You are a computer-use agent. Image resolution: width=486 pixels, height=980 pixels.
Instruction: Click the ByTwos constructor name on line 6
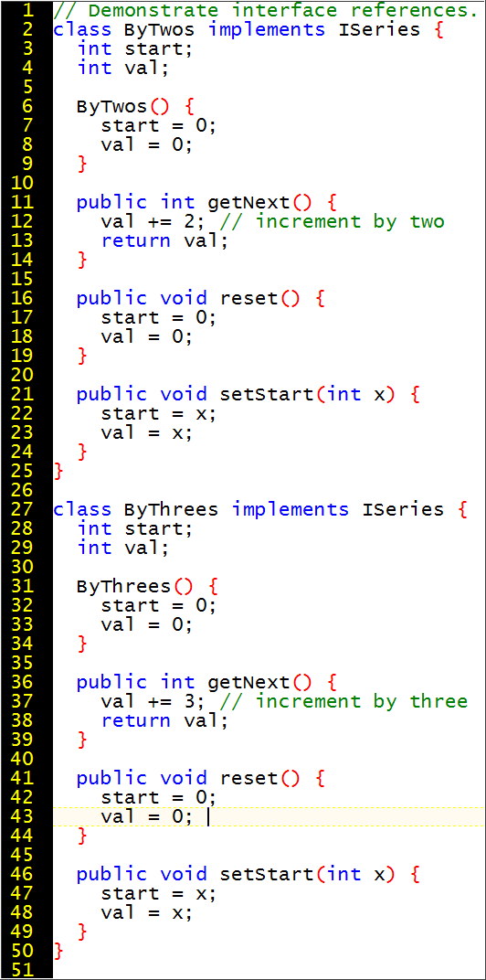click(x=112, y=106)
